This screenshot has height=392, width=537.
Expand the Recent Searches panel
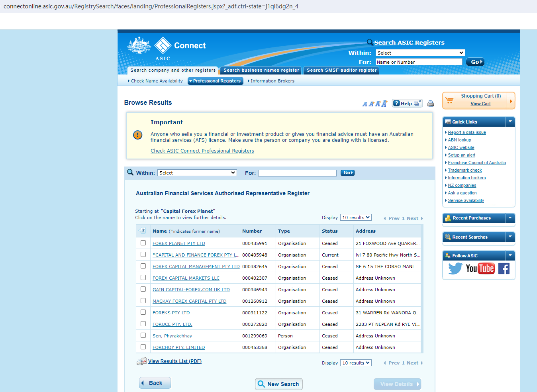[510, 237]
